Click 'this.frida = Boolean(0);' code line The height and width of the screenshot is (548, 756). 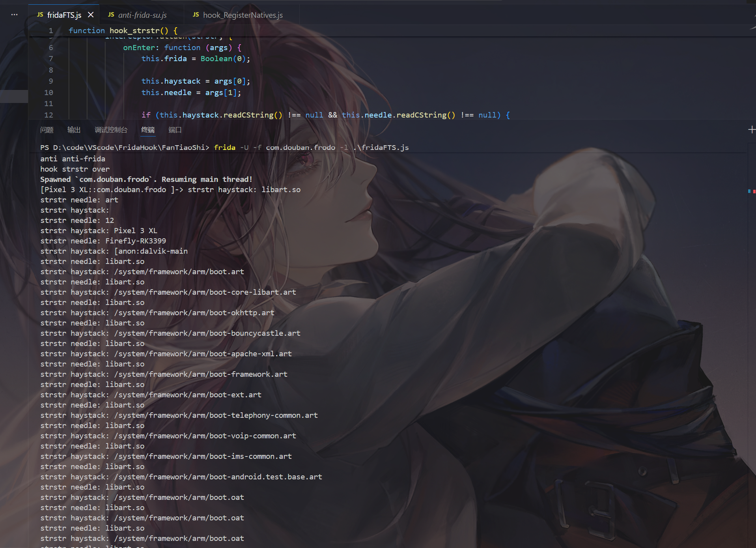tap(196, 58)
